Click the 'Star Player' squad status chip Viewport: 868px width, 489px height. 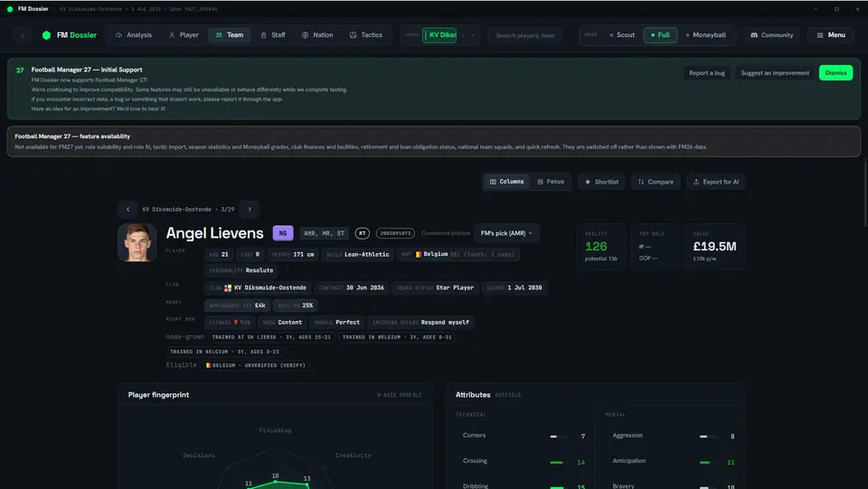[436, 287]
